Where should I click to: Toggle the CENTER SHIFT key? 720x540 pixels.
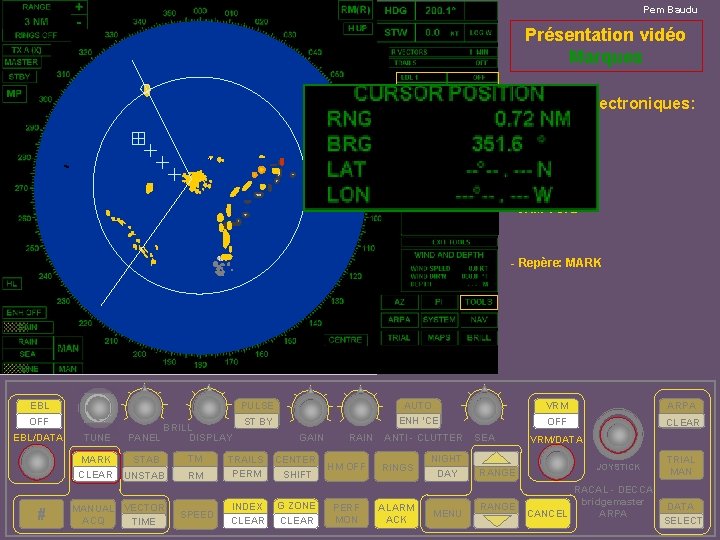click(x=296, y=467)
